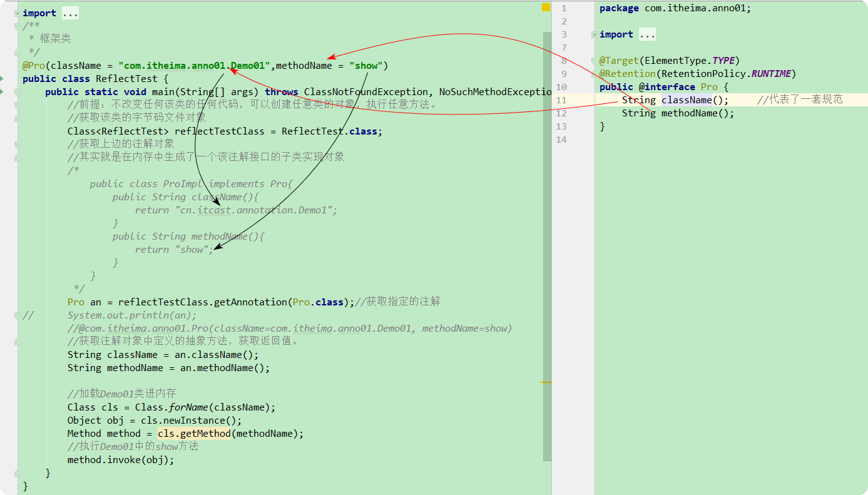Click the commented System.out.println(an); line
Screen dimensions: 868x495
click(132, 315)
